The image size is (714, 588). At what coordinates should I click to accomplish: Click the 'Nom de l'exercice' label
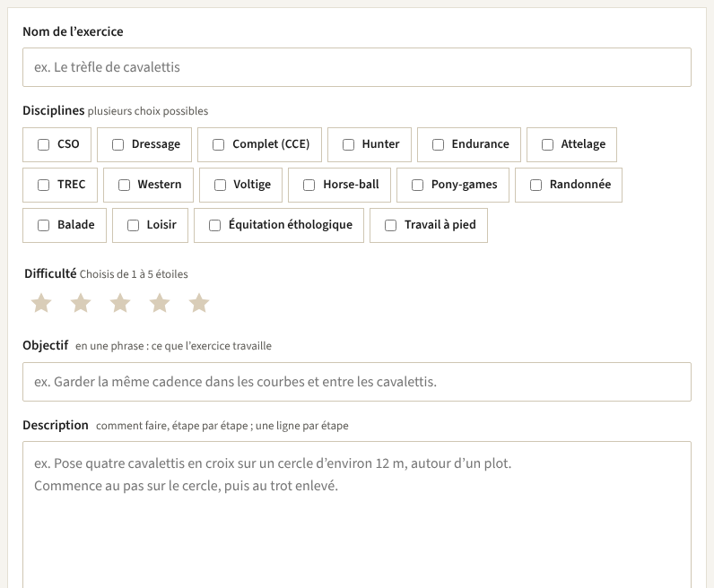pyautogui.click(x=73, y=31)
